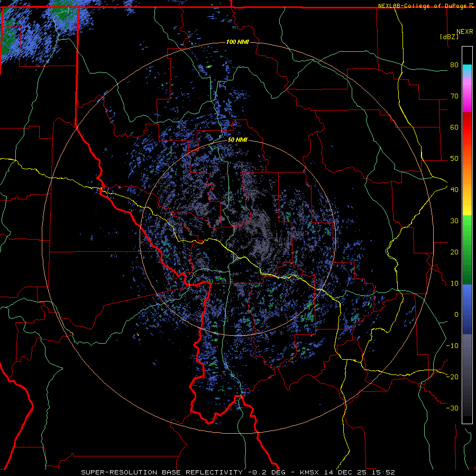Viewport: 476px width, 476px height.
Task: Click the cyan section of the color bar
Action: click(x=467, y=69)
